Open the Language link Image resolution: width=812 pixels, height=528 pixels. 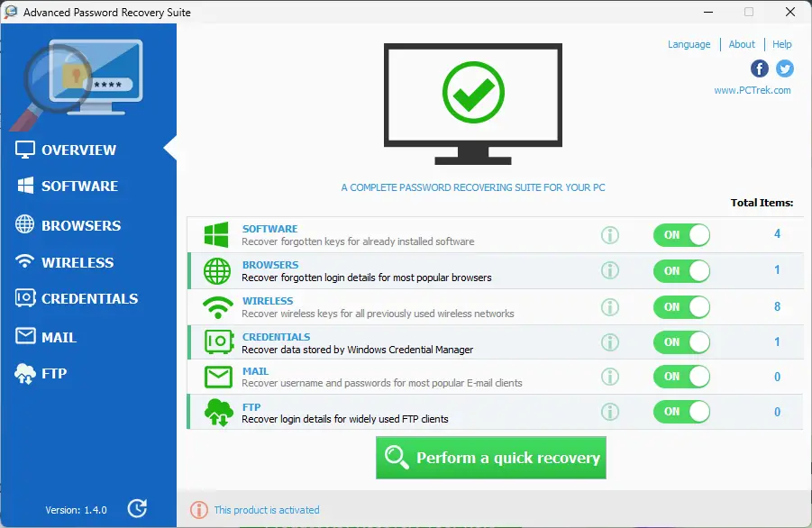689,44
